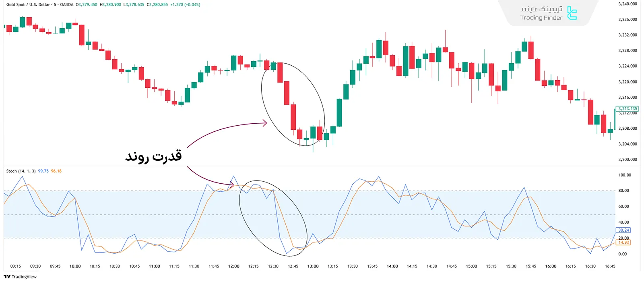Viewport: 644px width, 282px height.
Task: Click the orange stochastic value tag 14.93
Action: [x=623, y=243]
